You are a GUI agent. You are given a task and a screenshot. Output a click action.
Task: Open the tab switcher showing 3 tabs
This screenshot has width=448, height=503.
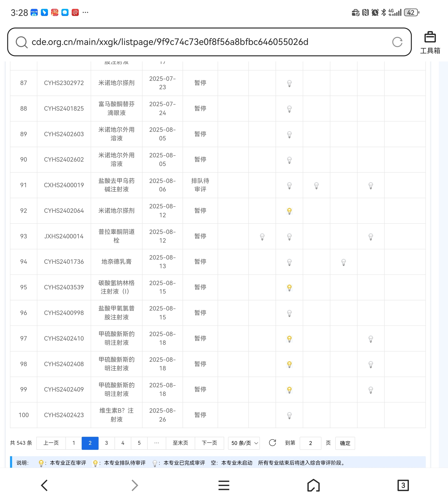coord(403,485)
